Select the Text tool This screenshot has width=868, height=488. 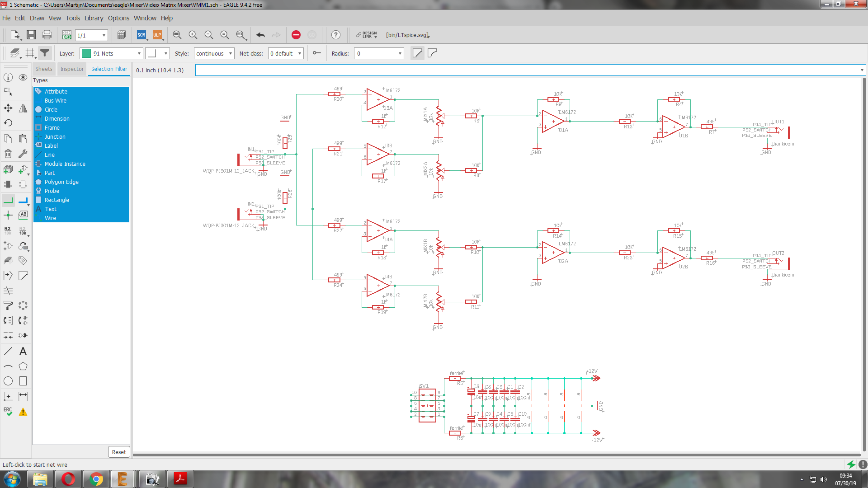point(23,351)
